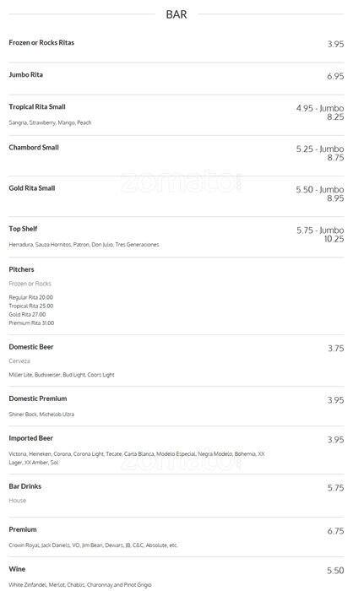Select the Domestic Premium item
The height and width of the screenshot is (591, 364).
(x=38, y=399)
